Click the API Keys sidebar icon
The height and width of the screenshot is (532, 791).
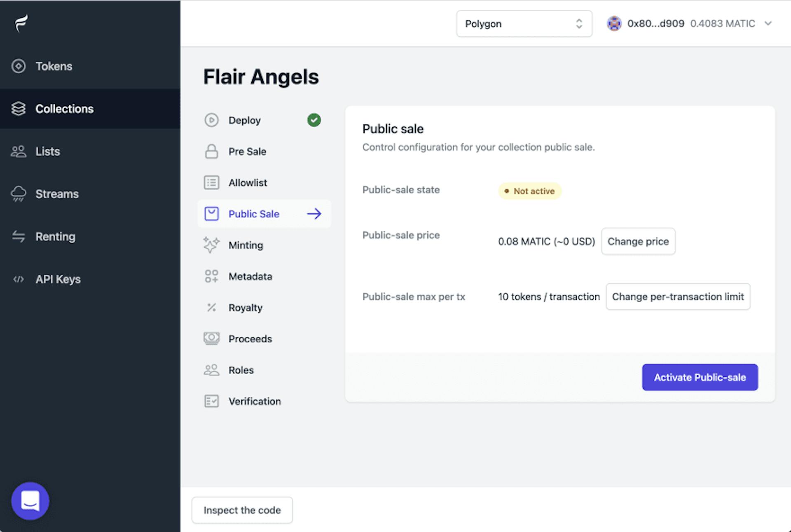(x=19, y=278)
